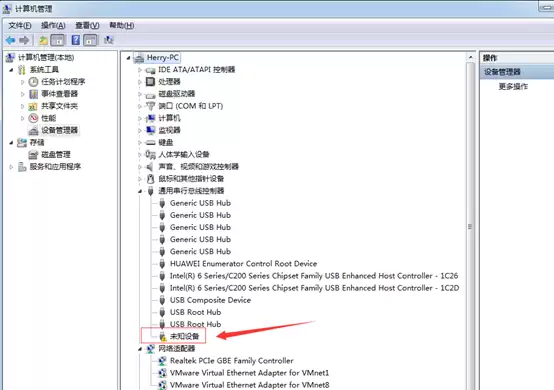Click the 处理器 chip icon
This screenshot has height=390, width=554.
click(151, 82)
